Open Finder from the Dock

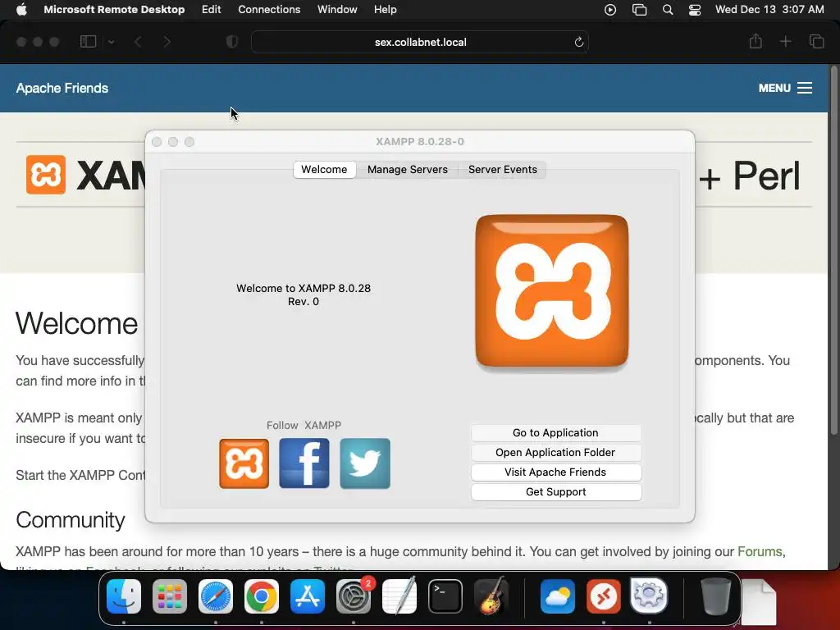(124, 596)
